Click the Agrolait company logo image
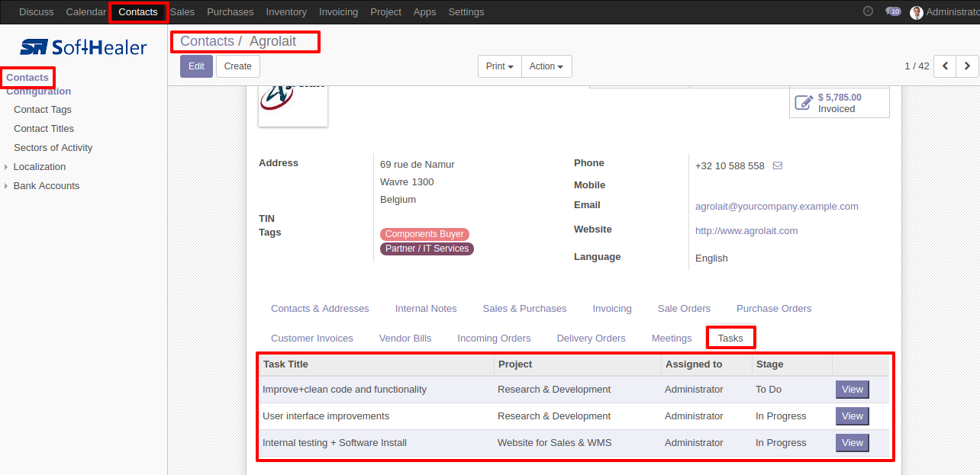The width and height of the screenshot is (980, 475). click(x=293, y=107)
